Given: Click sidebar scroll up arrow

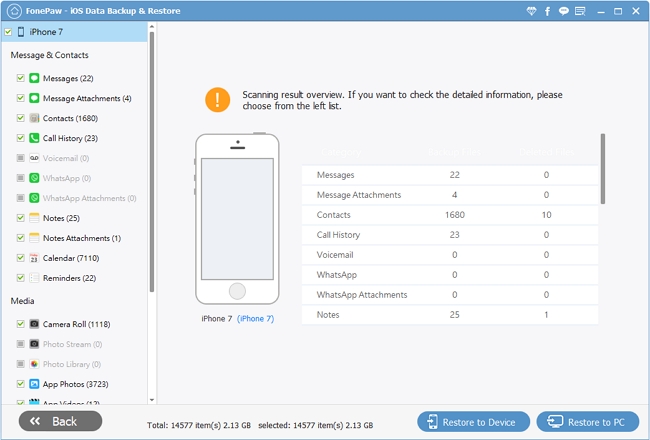Looking at the screenshot, I should 152,27.
